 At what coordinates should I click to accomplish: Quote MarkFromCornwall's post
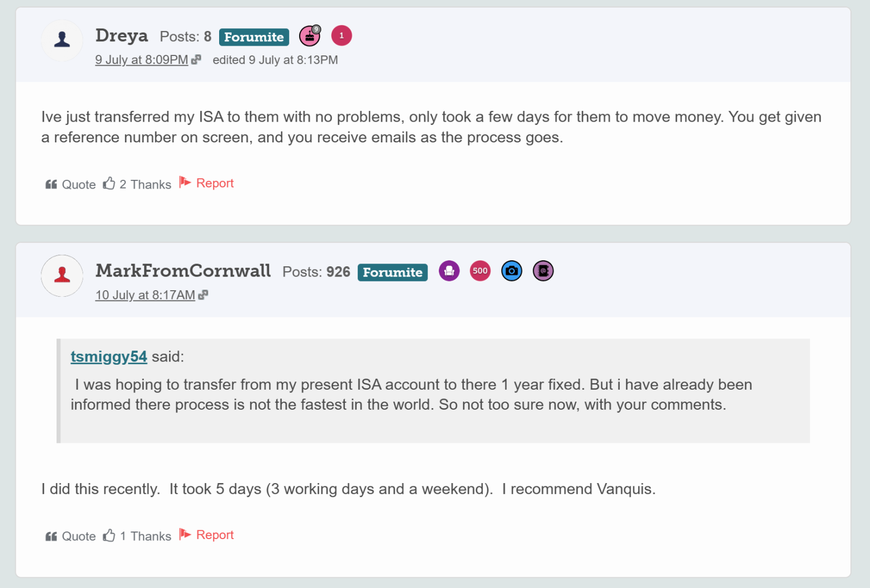[71, 536]
